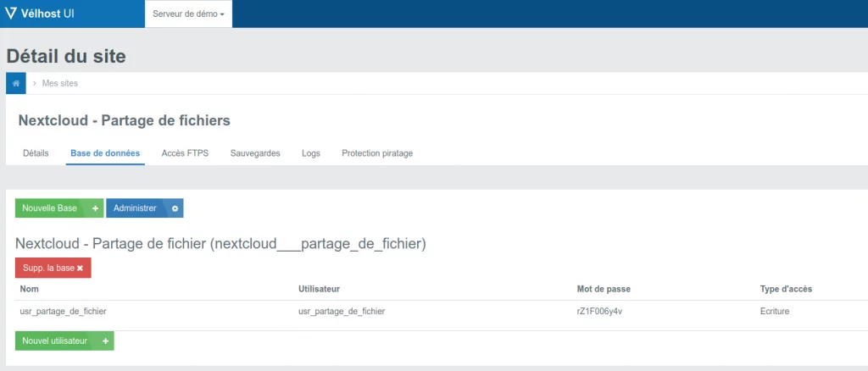Viewport: 868px width, 371px height.
Task: Select the Base de données tab
Action: click(x=105, y=153)
